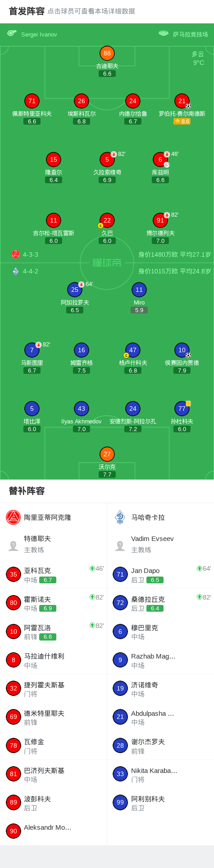Screen dimensions: 214x868
Task: Click the 8.6 best rating badge
Action: point(182,121)
